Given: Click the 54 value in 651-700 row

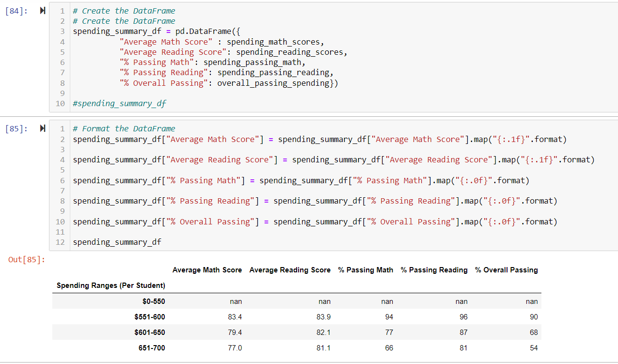Looking at the screenshot, I should (x=534, y=348).
